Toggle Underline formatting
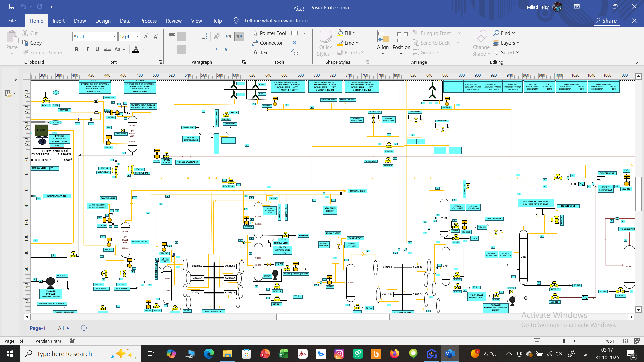The image size is (644, 362). pos(97,49)
